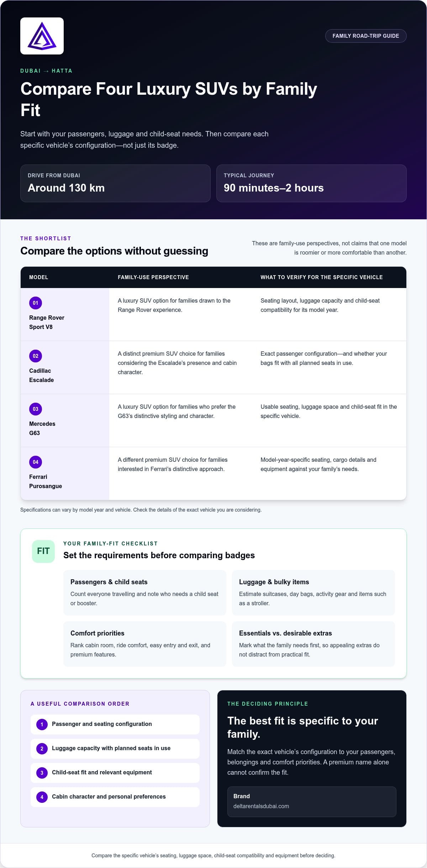This screenshot has height=868, width=427.
Task: Select the 02 badge for Cadillac Escalade
Action: pyautogui.click(x=36, y=356)
